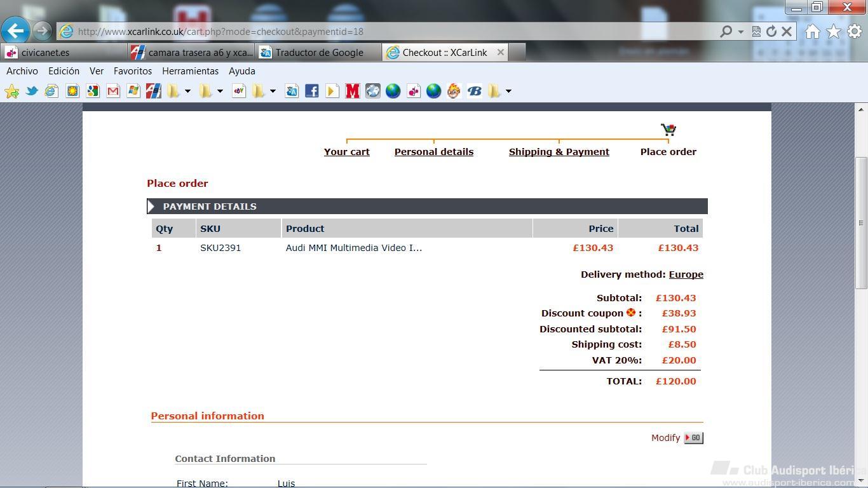Screen dimensions: 868x488
Task: Click the Shipping cost £8.50 value
Action: click(x=682, y=344)
